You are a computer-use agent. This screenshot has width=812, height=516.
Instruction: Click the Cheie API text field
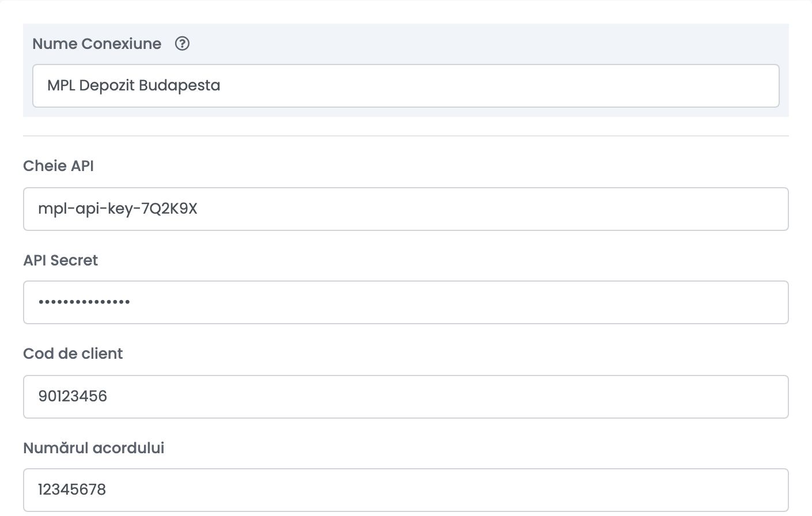[x=406, y=209]
